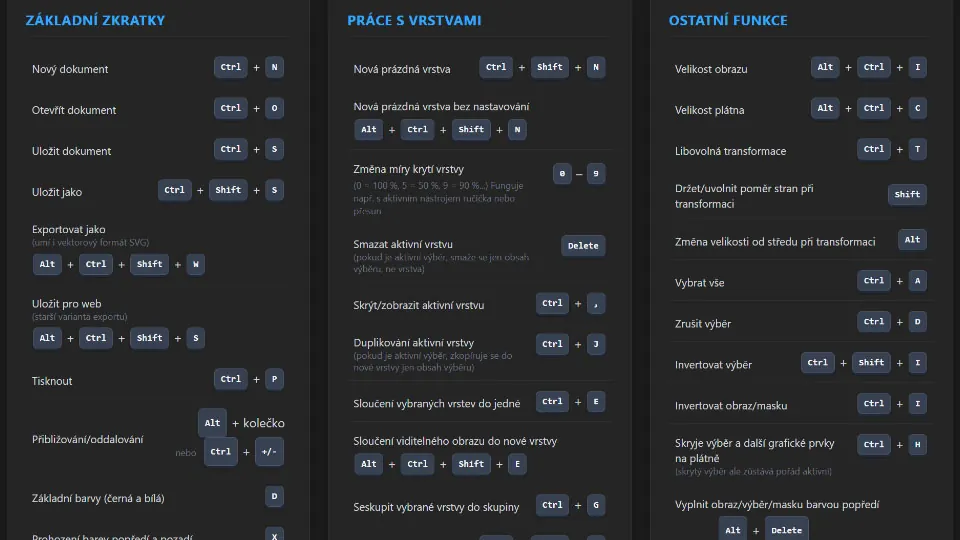Click "Sloučení vybraných vrstev do jedné" label

[437, 403]
